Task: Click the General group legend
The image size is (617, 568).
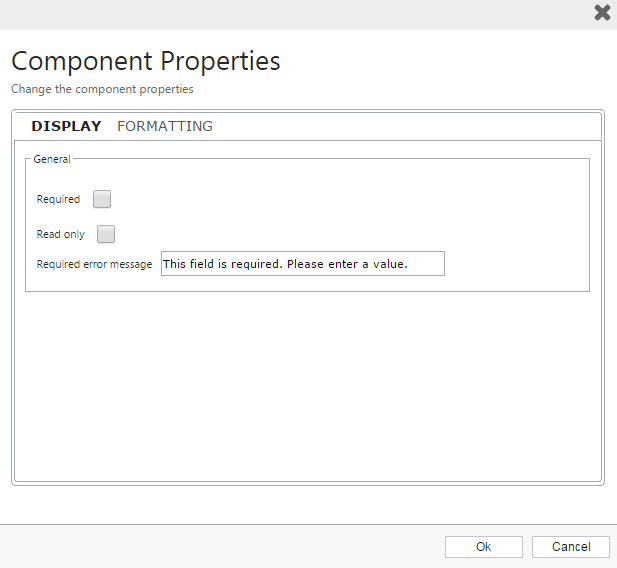Action: (x=52, y=159)
